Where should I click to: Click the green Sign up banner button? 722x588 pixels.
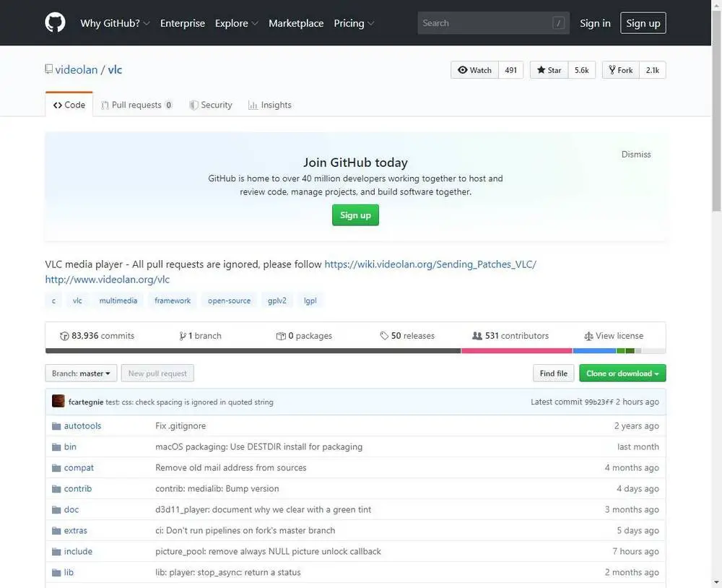coord(355,215)
